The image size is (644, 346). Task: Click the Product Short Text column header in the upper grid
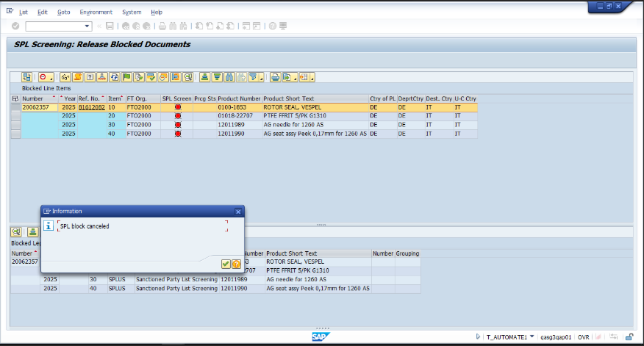tap(315, 98)
